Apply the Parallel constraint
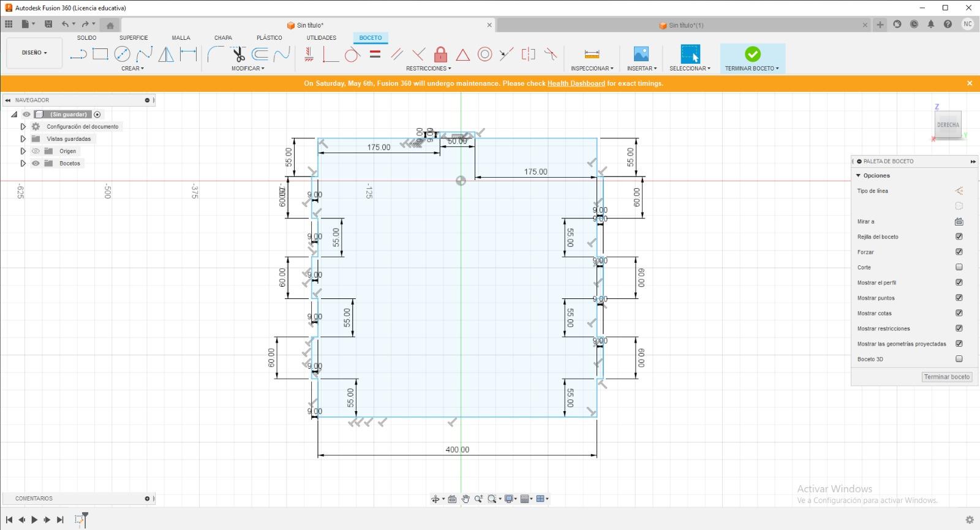980x530 pixels. (x=396, y=55)
